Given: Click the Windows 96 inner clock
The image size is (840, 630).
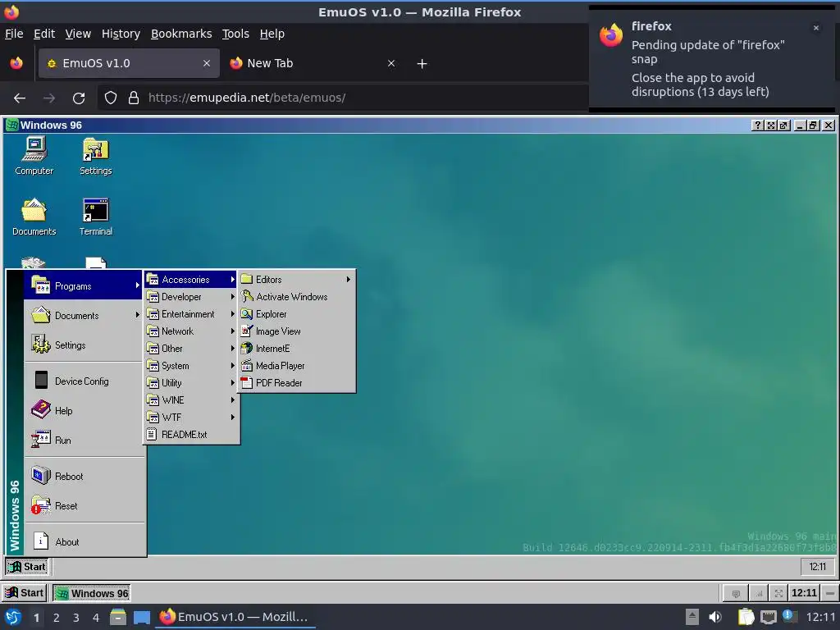Looking at the screenshot, I should click(x=817, y=567).
